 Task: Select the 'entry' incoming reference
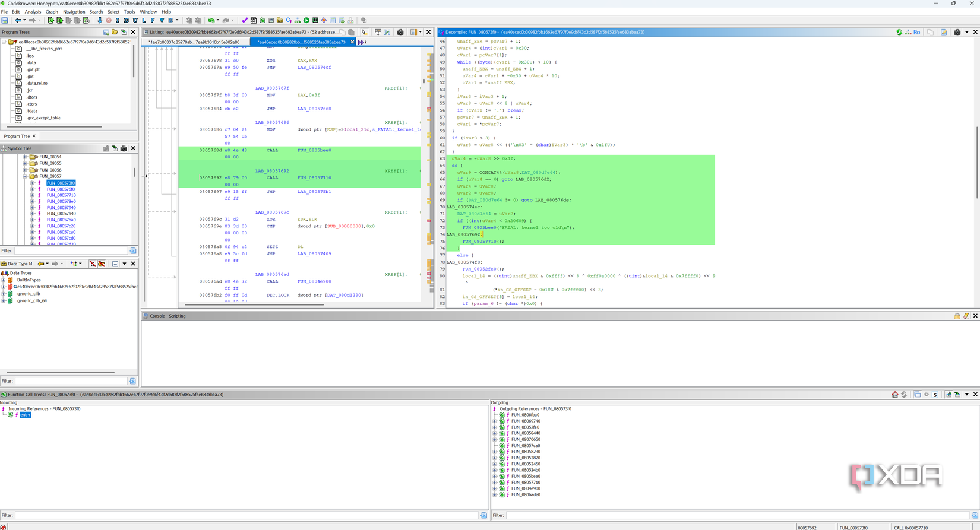25,415
